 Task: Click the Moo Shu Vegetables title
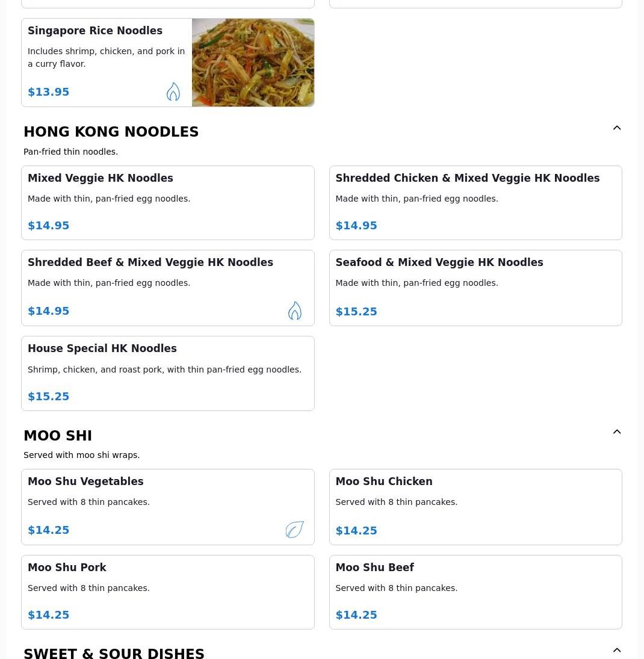pos(85,481)
